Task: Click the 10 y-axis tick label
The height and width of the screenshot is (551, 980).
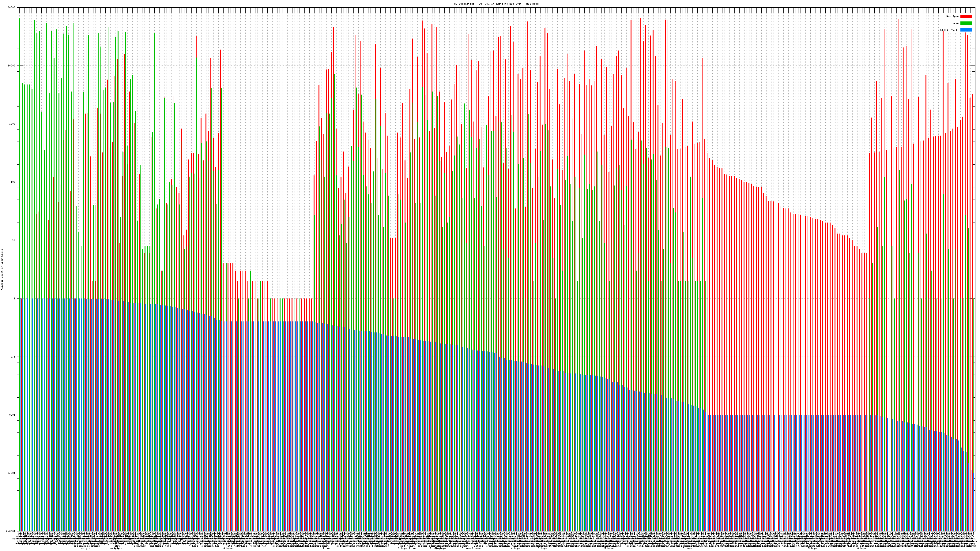Action: pyautogui.click(x=14, y=240)
